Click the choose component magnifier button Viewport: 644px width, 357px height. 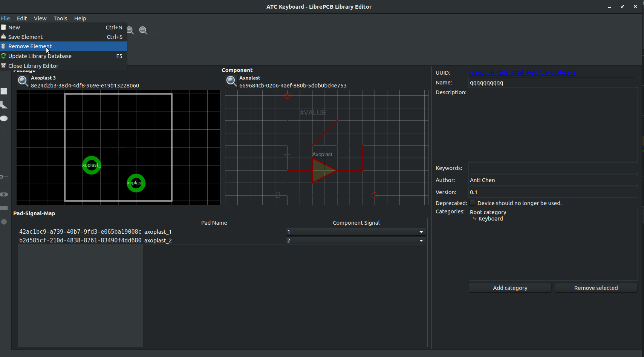coord(231,81)
